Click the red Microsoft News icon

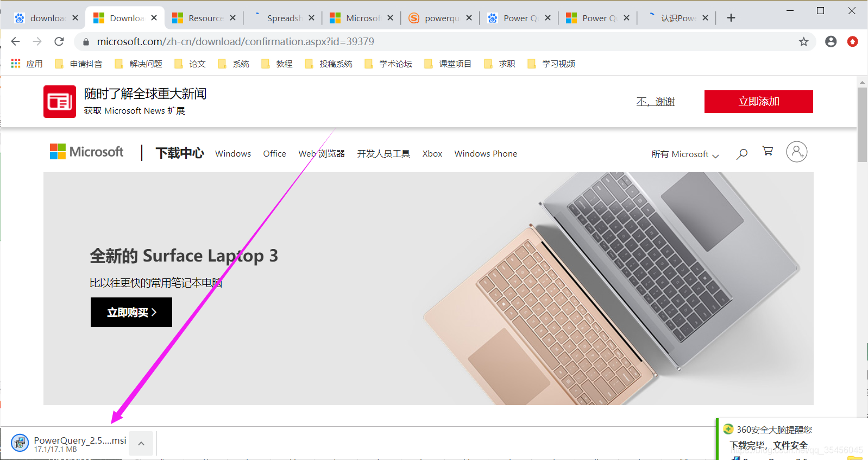tap(60, 102)
